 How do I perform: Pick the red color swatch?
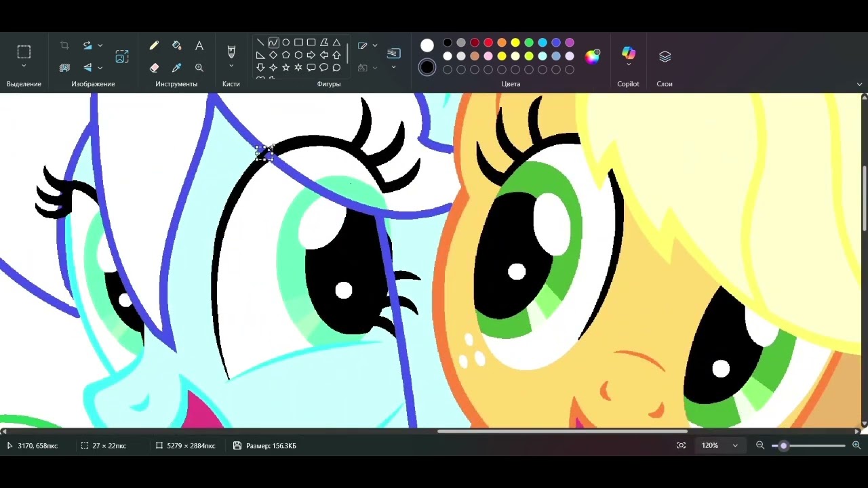click(488, 43)
